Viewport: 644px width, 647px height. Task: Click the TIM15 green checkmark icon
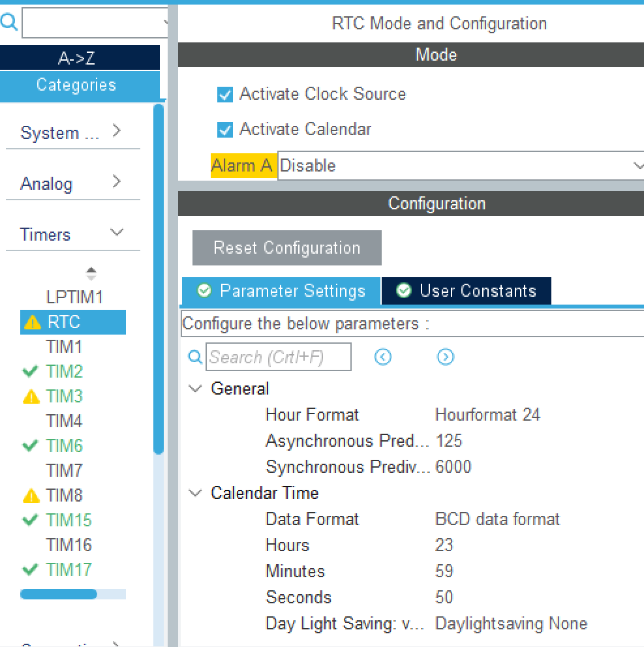(30, 520)
